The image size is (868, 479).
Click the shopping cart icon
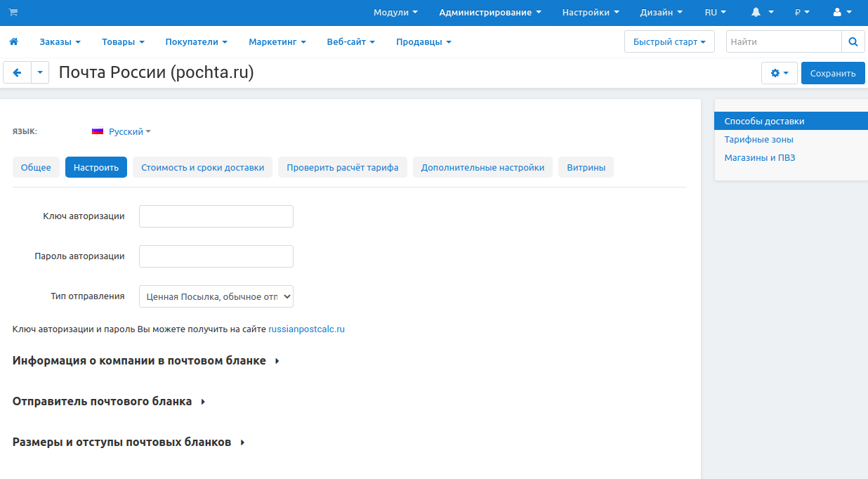[13, 13]
